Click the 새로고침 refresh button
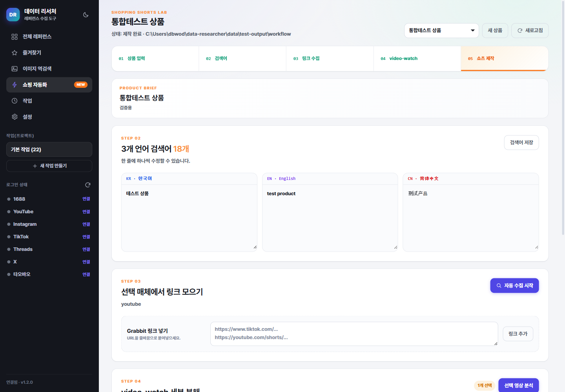The width and height of the screenshot is (565, 392). (530, 31)
